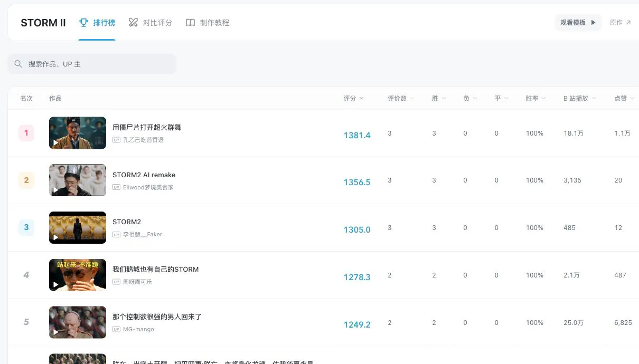Click the trophy icon beside 排行榜
The width and height of the screenshot is (639, 364).
click(83, 23)
